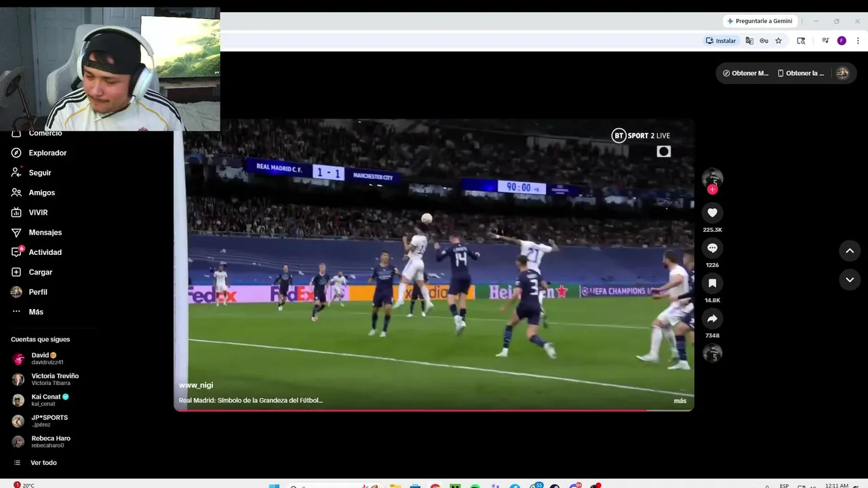Click the Cargar plus-square icon
This screenshot has height=488, width=868.
[x=16, y=272]
